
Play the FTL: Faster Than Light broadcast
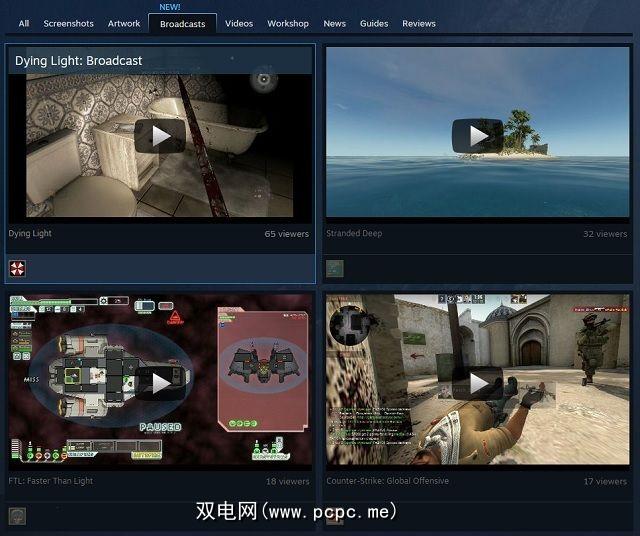pos(160,383)
